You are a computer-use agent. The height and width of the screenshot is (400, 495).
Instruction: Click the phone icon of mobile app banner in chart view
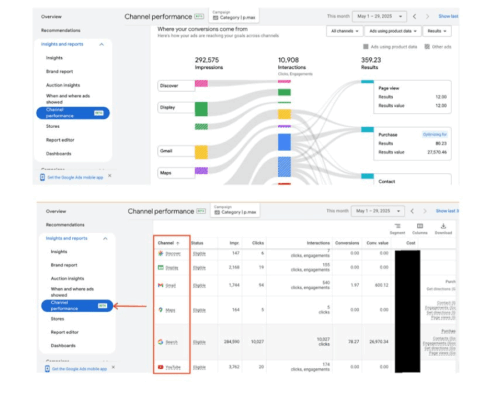(x=42, y=177)
